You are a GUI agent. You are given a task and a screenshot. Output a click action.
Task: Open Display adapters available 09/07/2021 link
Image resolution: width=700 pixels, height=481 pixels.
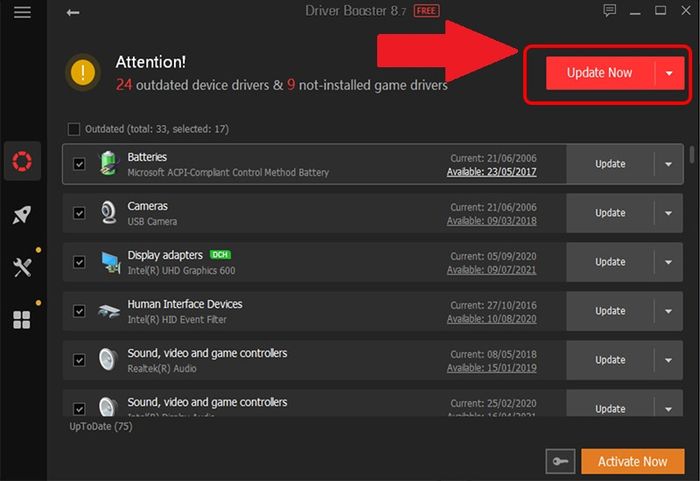tap(492, 270)
